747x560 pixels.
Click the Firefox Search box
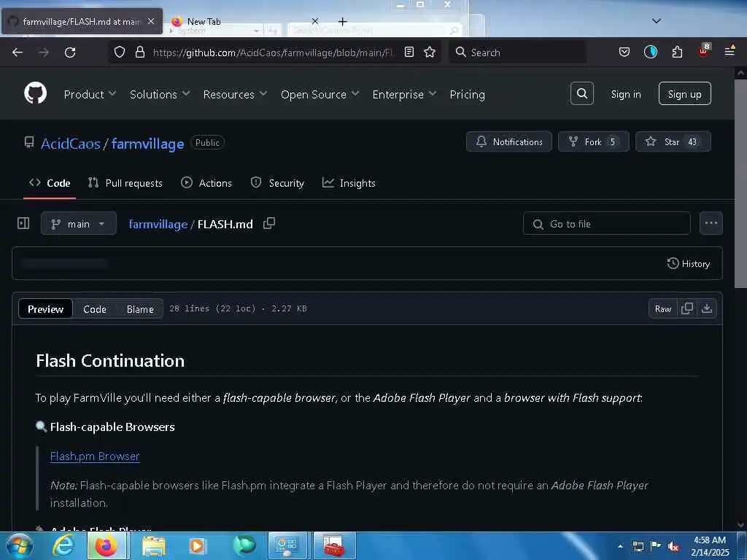click(x=518, y=52)
